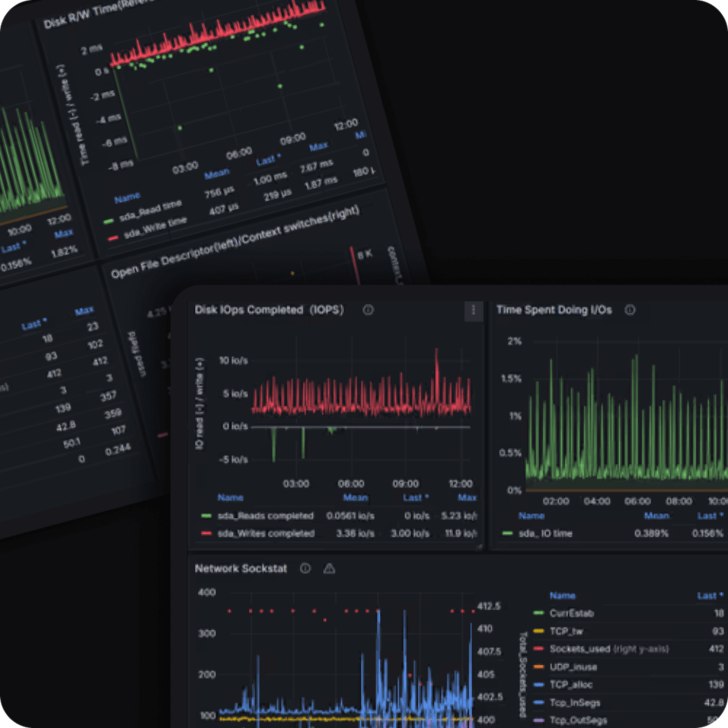This screenshot has width=728, height=728.
Task: Open green color swatch beside CurrEstab
Action: [538, 613]
